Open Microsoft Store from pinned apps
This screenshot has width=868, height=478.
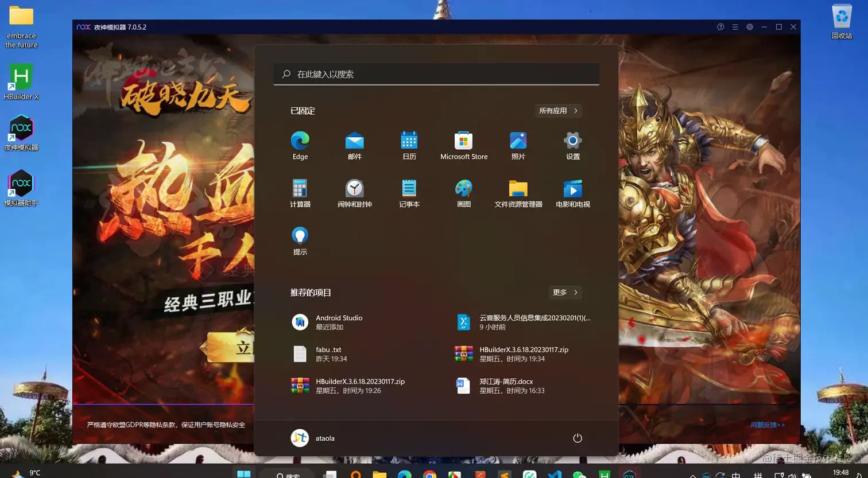[463, 145]
